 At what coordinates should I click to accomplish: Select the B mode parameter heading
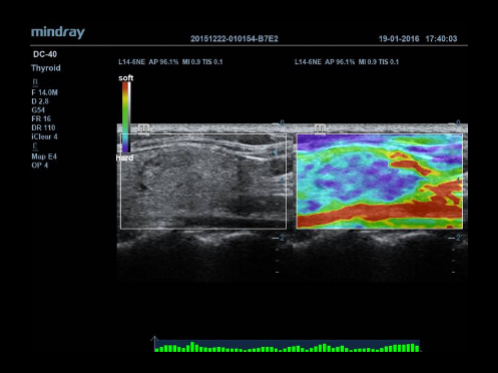tap(35, 82)
